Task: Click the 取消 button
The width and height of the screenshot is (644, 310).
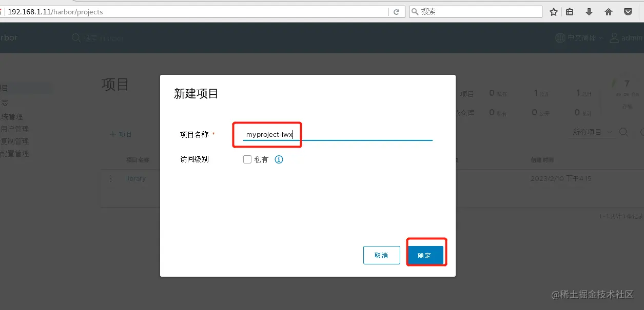Action: pyautogui.click(x=381, y=255)
